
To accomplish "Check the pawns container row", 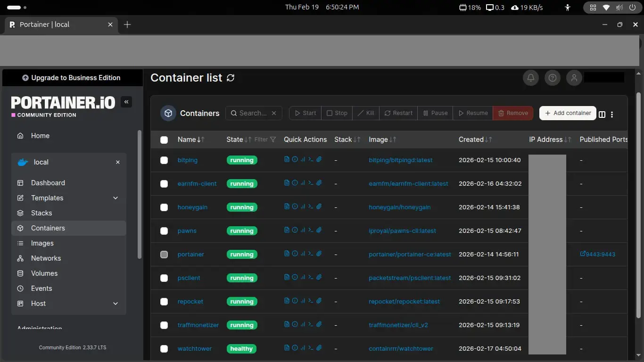I will click(x=164, y=231).
